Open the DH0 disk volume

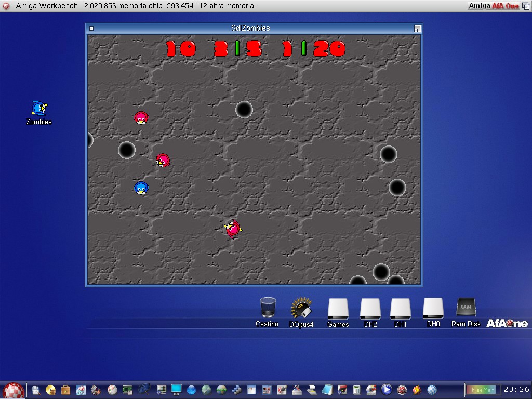coord(433,308)
